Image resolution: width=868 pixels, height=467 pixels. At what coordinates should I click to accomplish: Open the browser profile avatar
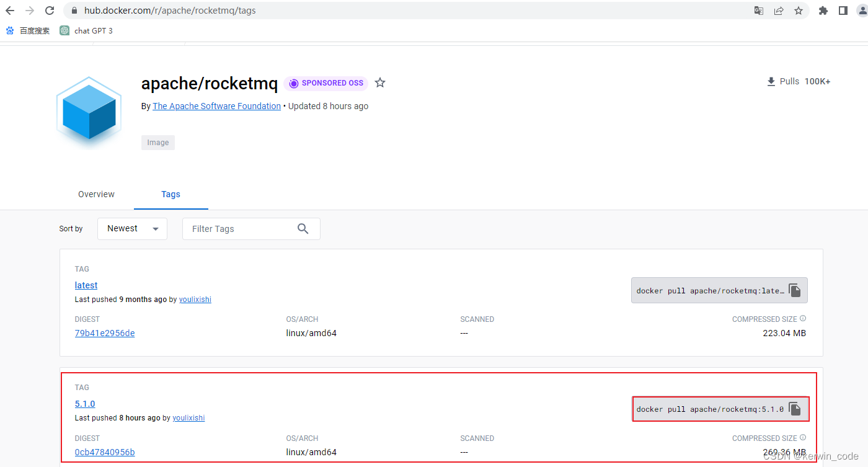pyautogui.click(x=862, y=11)
